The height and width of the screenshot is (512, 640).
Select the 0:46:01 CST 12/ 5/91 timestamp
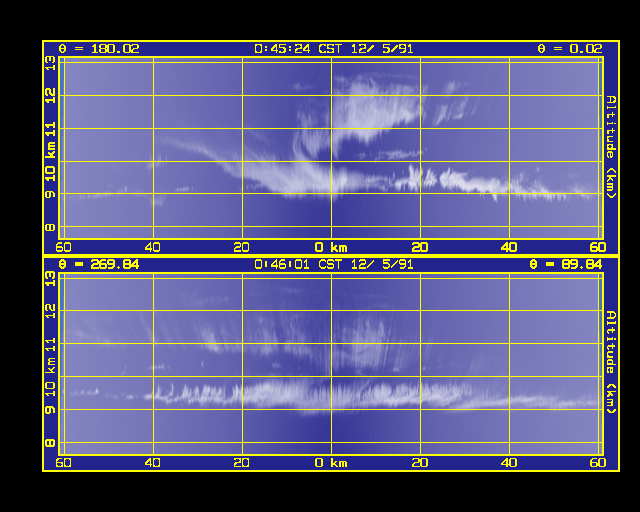334,265
